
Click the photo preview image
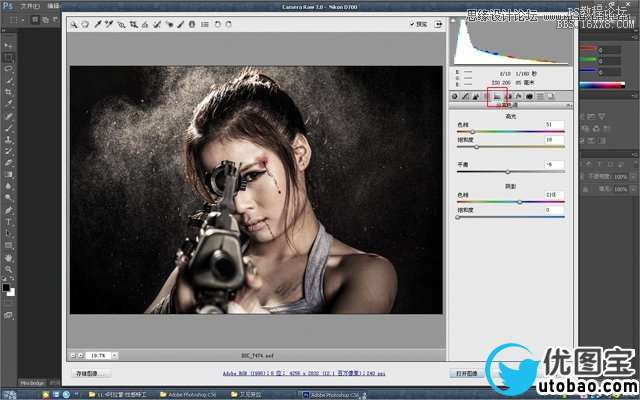tap(256, 190)
